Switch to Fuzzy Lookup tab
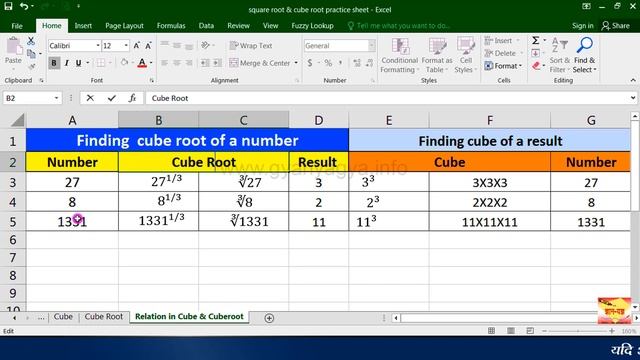Image resolution: width=640 pixels, height=360 pixels. [312, 26]
